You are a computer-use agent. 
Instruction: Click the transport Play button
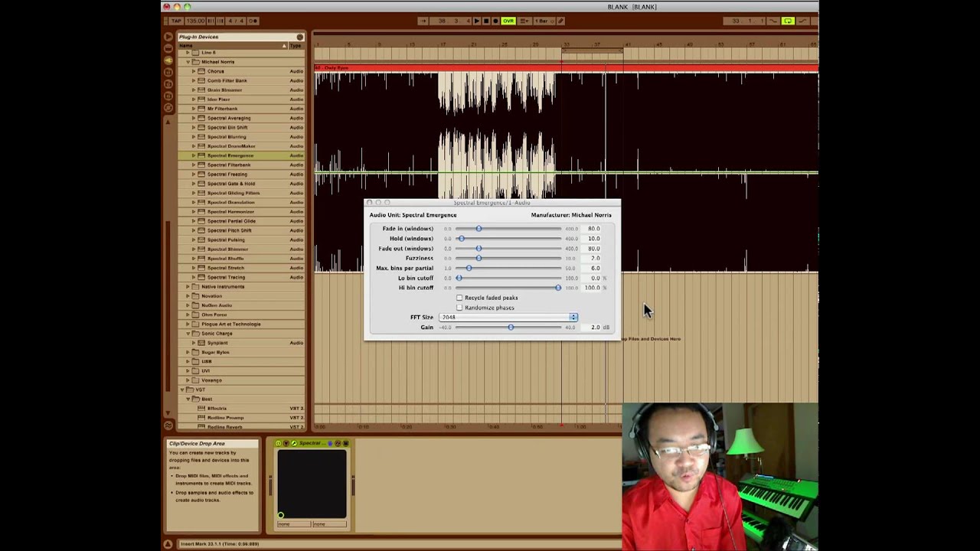click(477, 21)
